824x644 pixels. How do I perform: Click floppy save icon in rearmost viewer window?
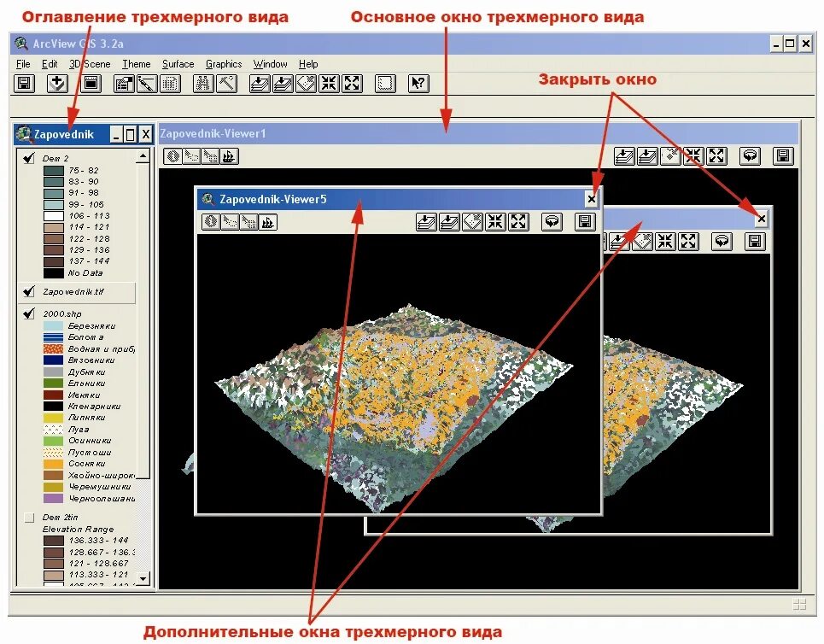tap(755, 242)
